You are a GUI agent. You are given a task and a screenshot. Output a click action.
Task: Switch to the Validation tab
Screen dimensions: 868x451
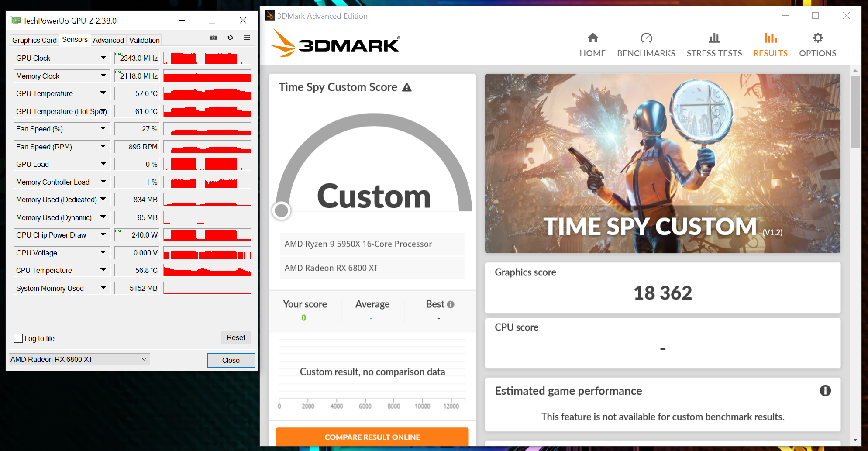click(144, 40)
